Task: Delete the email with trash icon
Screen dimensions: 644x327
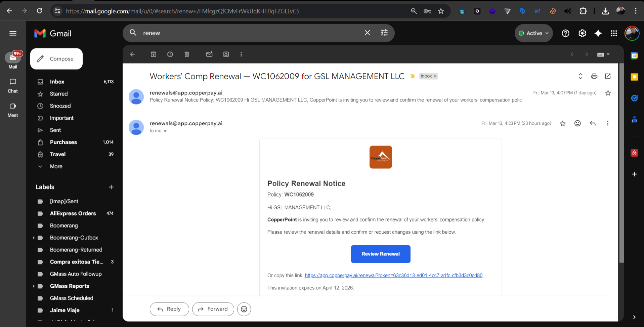Action: 187,54
